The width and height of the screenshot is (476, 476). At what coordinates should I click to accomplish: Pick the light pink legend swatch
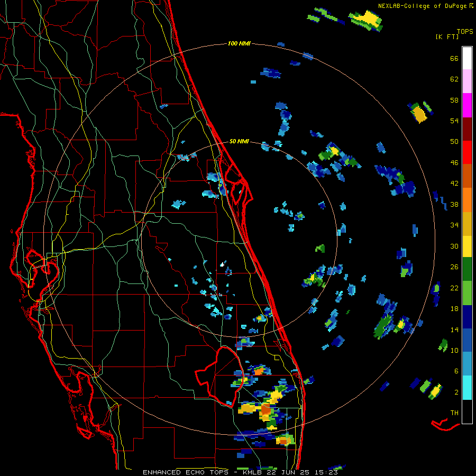467,81
